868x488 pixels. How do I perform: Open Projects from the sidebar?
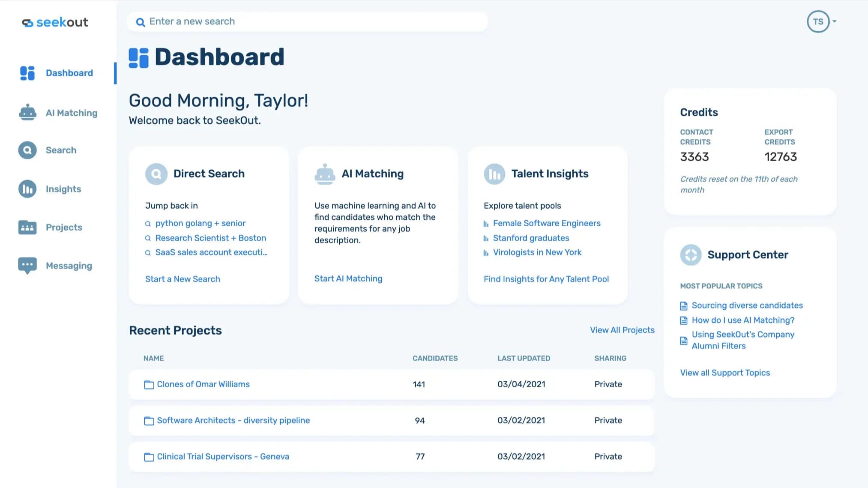click(x=64, y=227)
